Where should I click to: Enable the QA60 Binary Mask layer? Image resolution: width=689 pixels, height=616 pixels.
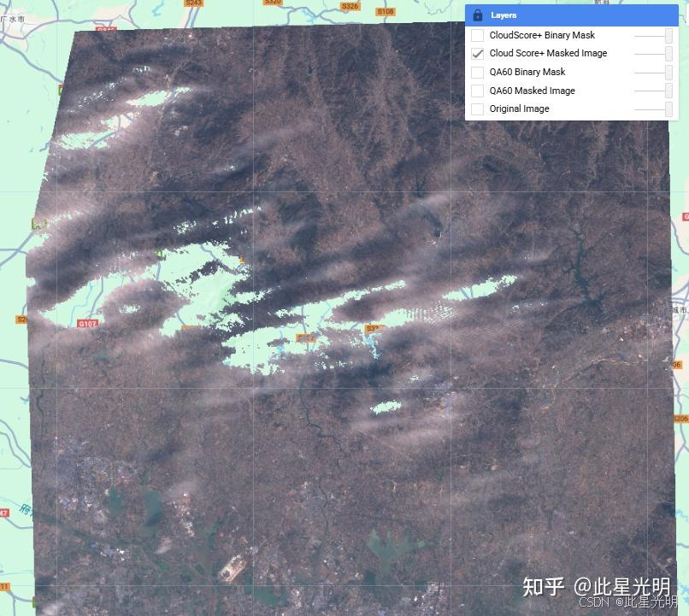[476, 72]
